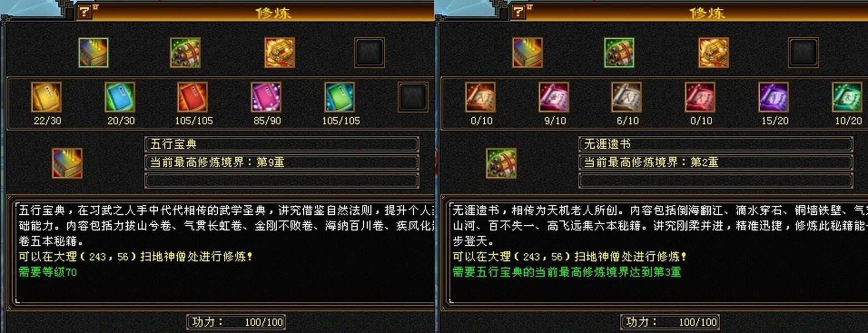The height and width of the screenshot is (333, 868).
Task: Open help in the 五行宝典 修炼 window
Action: (84, 12)
